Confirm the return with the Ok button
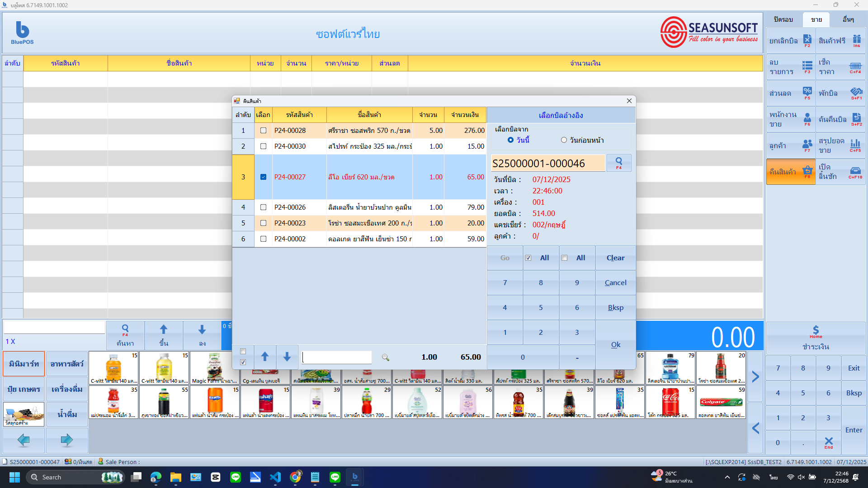868x488 pixels. (x=615, y=344)
